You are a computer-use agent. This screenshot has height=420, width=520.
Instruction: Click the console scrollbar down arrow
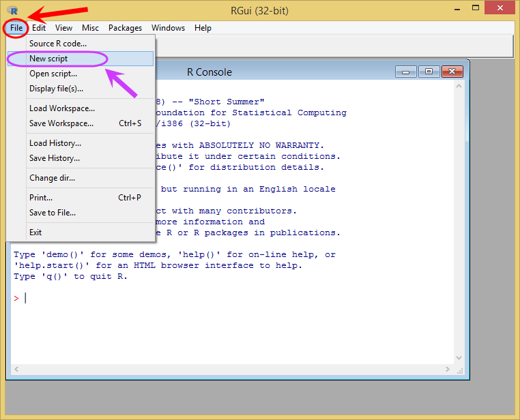tap(459, 358)
